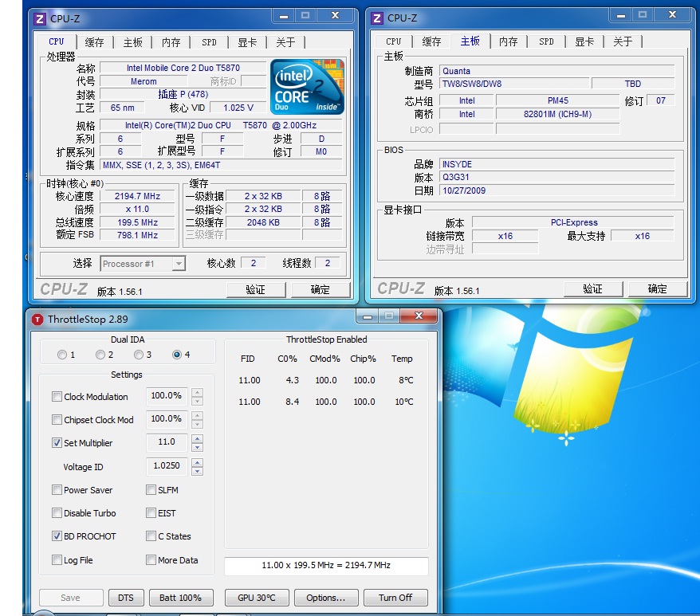
Task: Close the ThrottleStop window
Action: (x=419, y=316)
